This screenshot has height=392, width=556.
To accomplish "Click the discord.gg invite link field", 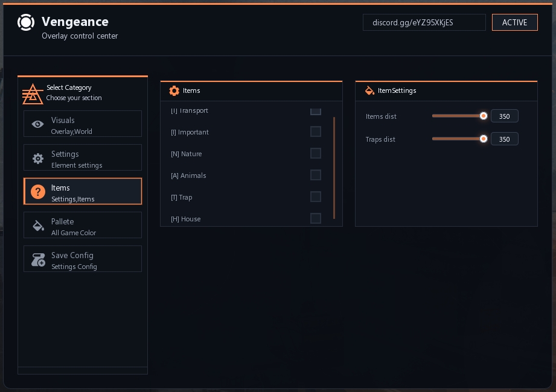I will [424, 22].
